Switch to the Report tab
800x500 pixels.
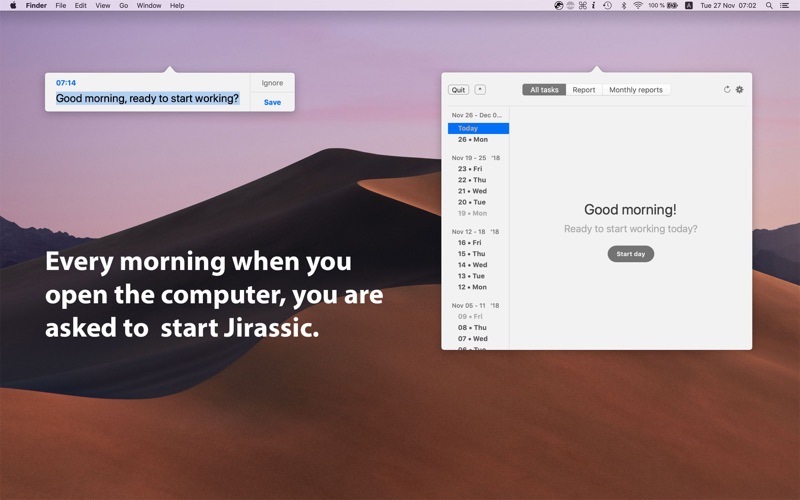(x=584, y=90)
